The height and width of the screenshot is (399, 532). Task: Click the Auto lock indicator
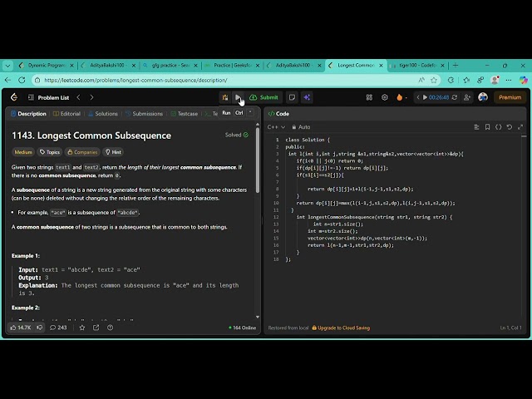[301, 127]
